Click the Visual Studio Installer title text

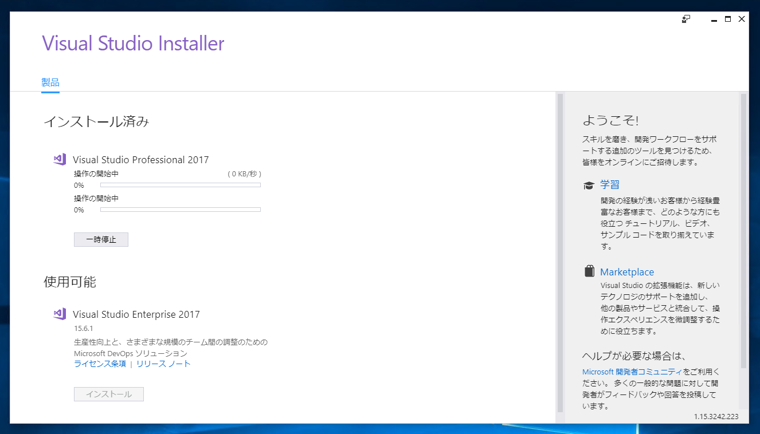[133, 43]
